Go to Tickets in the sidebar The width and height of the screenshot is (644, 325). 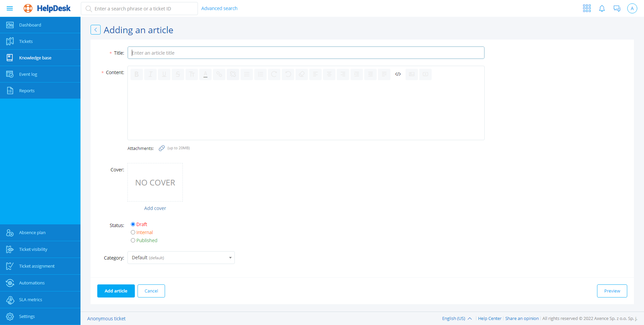point(26,41)
